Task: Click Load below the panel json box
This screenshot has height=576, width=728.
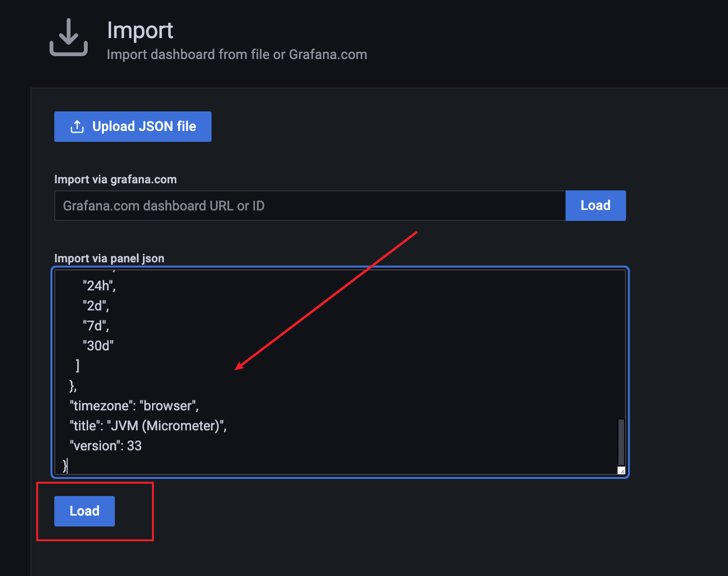Action: point(84,511)
